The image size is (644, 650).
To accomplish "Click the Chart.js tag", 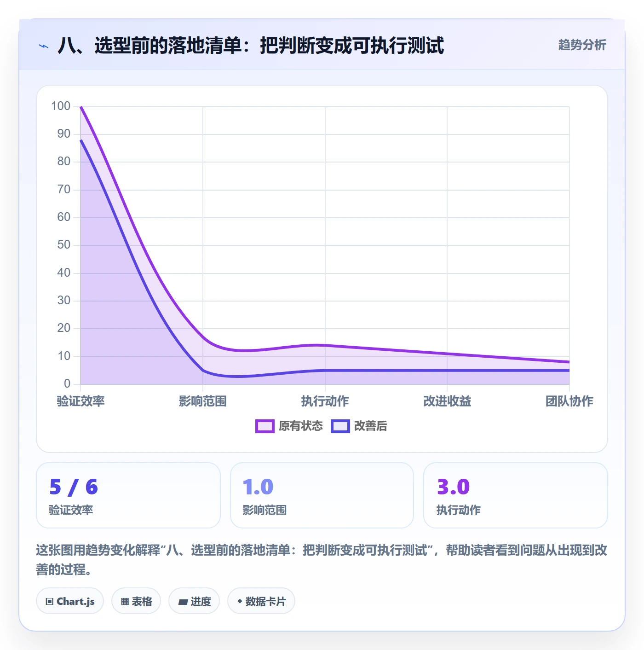I will (x=70, y=601).
